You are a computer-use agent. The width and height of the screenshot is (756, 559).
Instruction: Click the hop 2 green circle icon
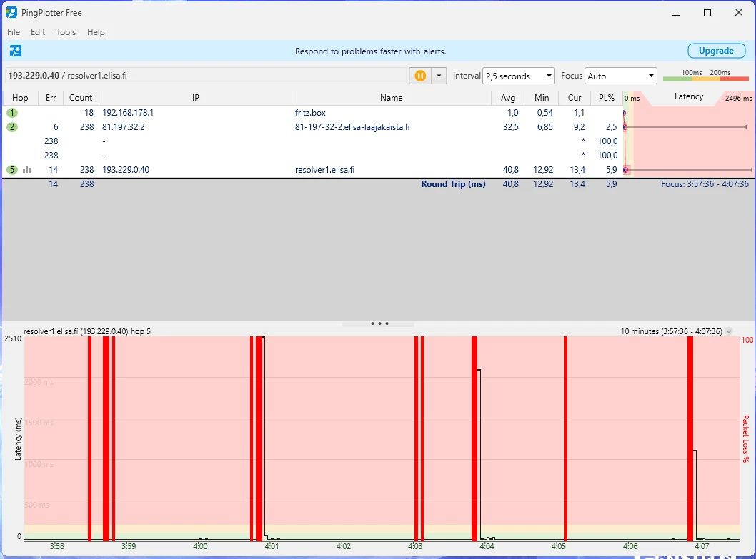pos(12,127)
